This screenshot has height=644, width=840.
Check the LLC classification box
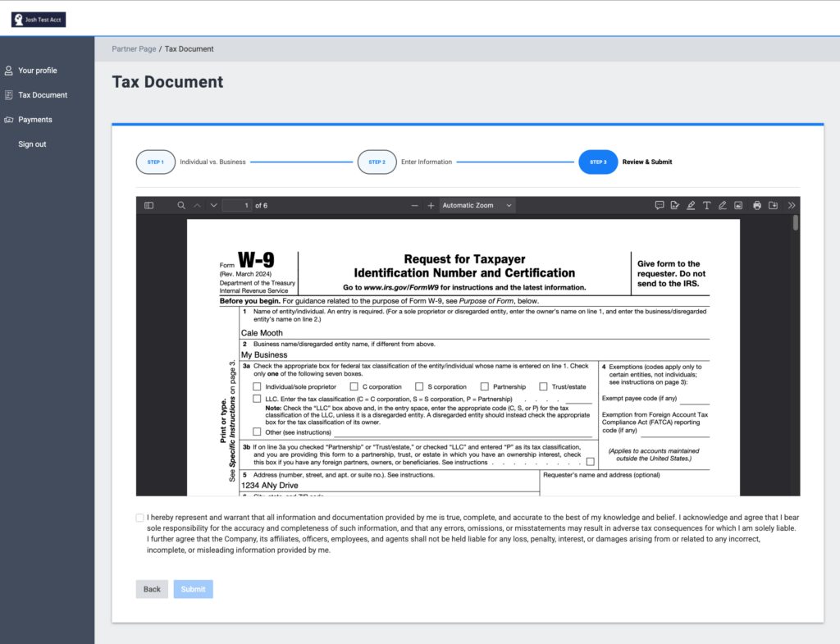pyautogui.click(x=257, y=399)
